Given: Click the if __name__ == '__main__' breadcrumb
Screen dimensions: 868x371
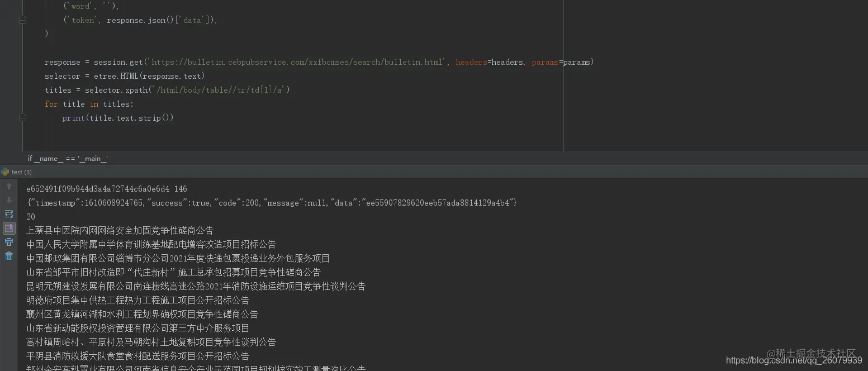Looking at the screenshot, I should [x=68, y=158].
